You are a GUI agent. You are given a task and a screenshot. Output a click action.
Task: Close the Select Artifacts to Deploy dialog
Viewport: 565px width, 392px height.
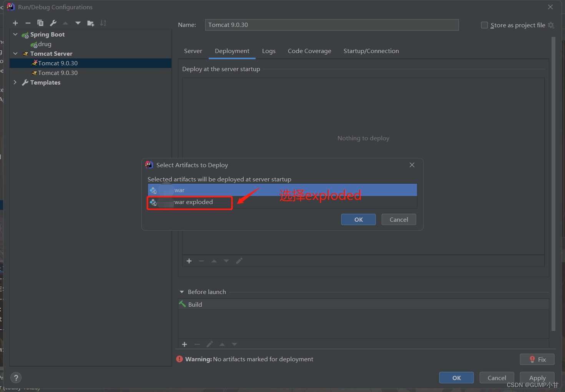[x=412, y=165]
